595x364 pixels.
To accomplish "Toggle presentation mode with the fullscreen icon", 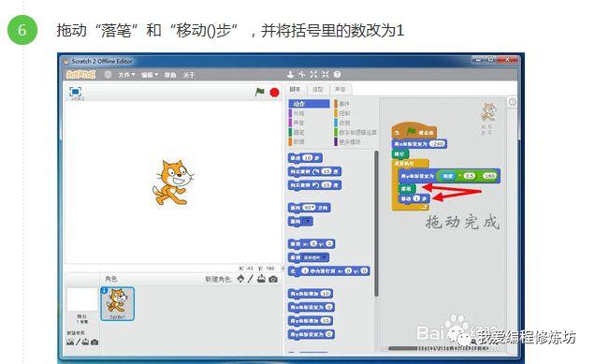I will [x=76, y=92].
